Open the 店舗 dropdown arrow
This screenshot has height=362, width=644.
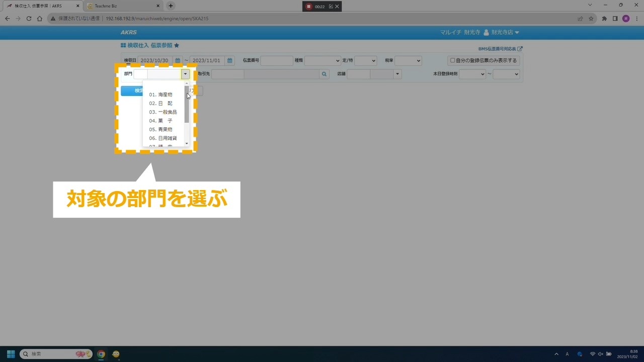397,74
